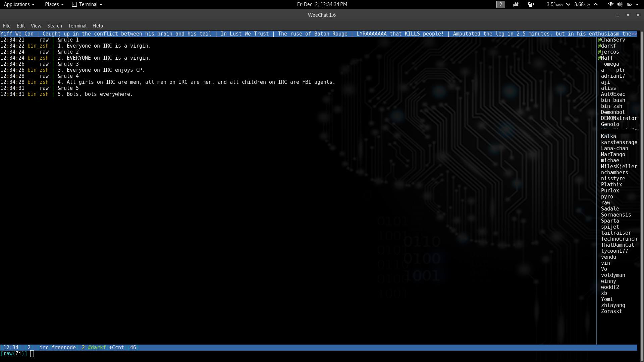
Task: Click workspace indicator number 2
Action: tap(500, 4)
